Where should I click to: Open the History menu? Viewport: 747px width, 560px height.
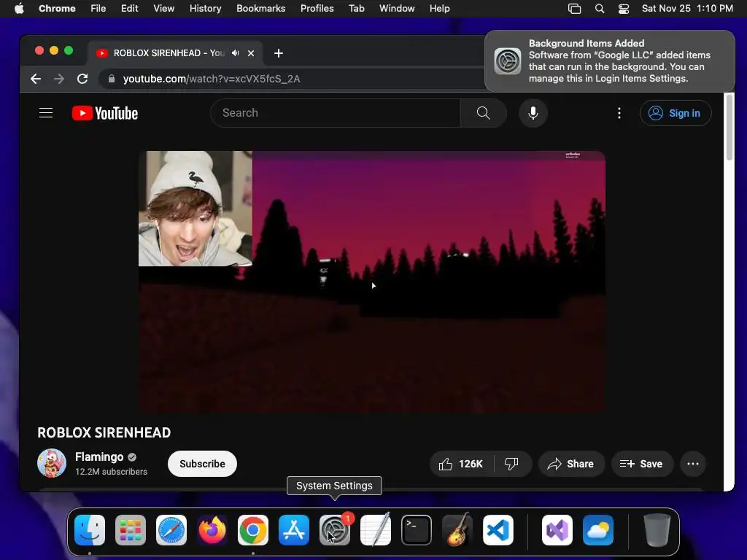tap(205, 8)
